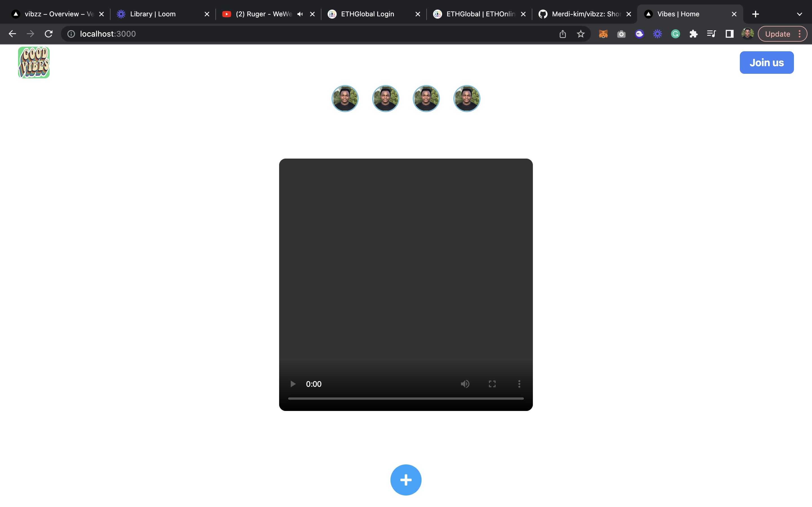The width and height of the screenshot is (812, 507).
Task: Click the second circular avatar icon
Action: click(385, 97)
